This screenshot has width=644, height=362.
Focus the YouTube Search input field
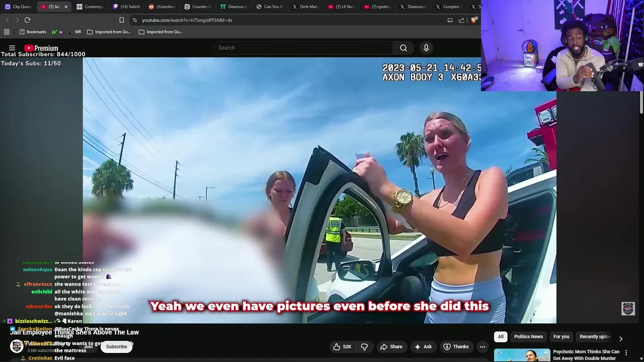pyautogui.click(x=303, y=48)
